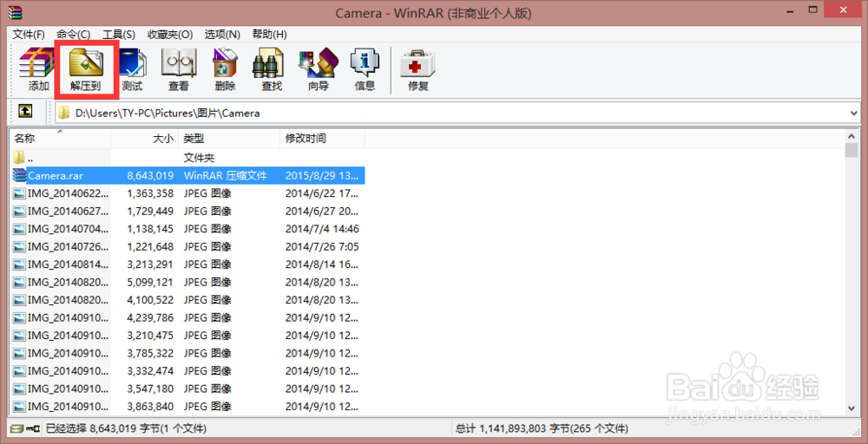Viewport: 868px width, 444px height.
Task: Open the 收藏夹(O) favorites menu
Action: click(170, 35)
